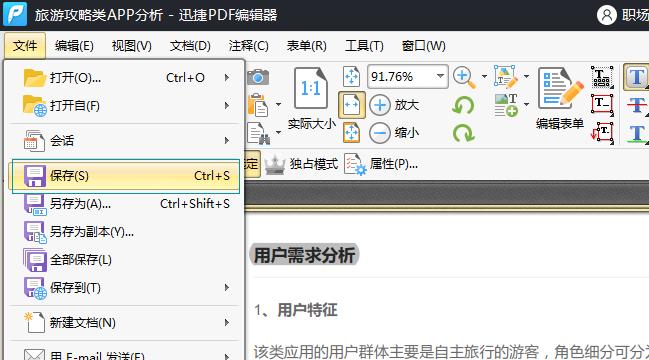The width and height of the screenshot is (649, 360).
Task: Click the 用户需求分析 heading in the document
Action: pyautogui.click(x=304, y=255)
